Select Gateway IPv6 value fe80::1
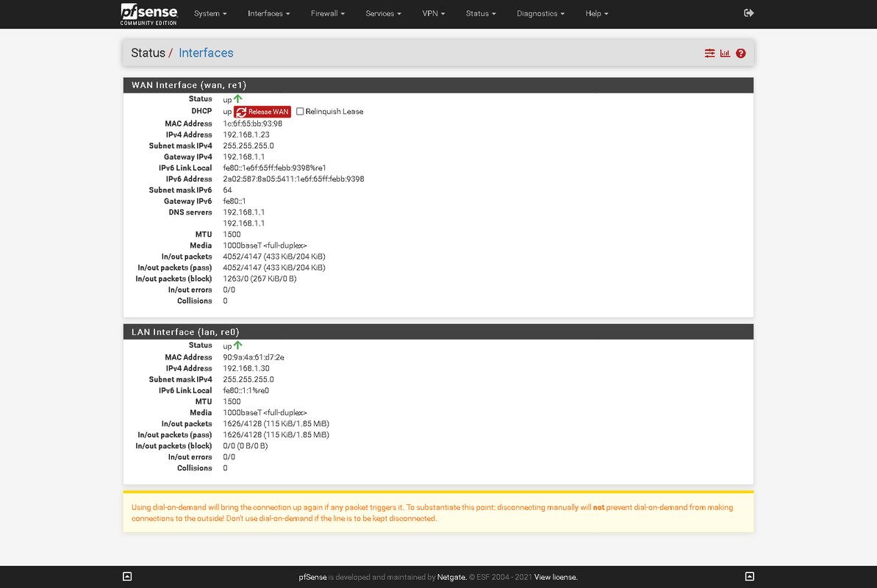The image size is (877, 588). (235, 201)
